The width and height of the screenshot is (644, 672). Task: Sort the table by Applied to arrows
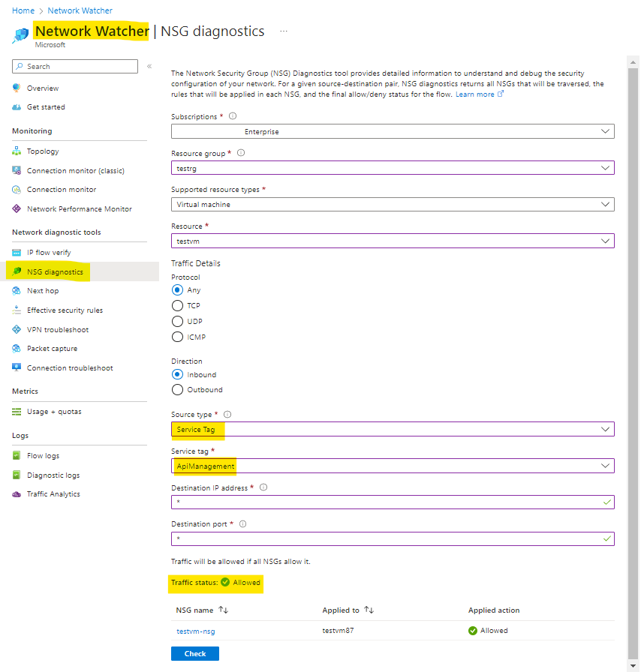point(369,610)
